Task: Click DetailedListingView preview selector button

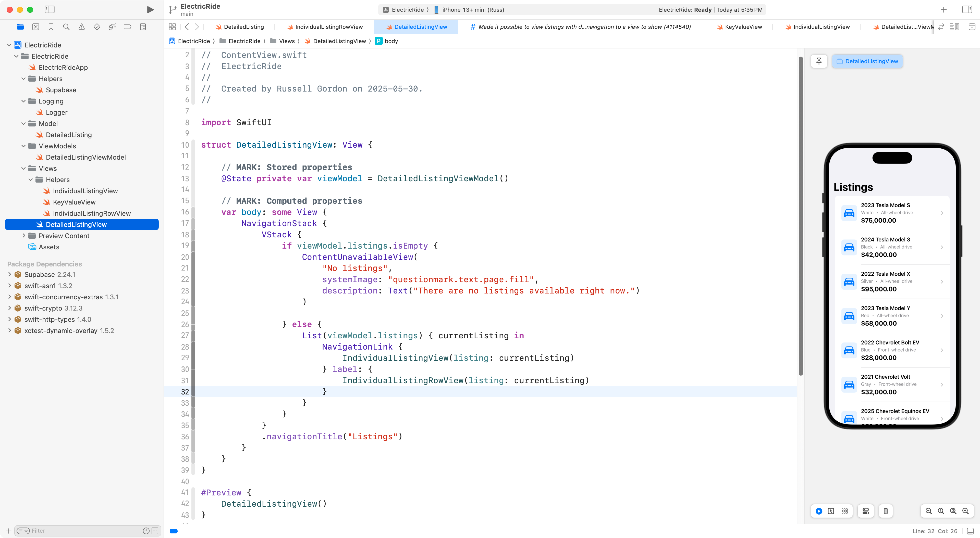Action: tap(867, 61)
